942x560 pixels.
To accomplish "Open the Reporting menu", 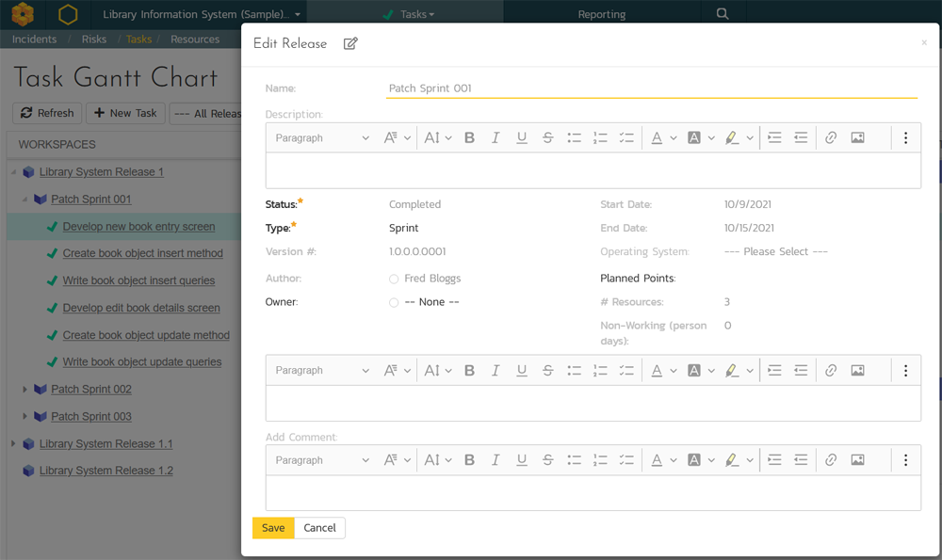I will pyautogui.click(x=601, y=14).
